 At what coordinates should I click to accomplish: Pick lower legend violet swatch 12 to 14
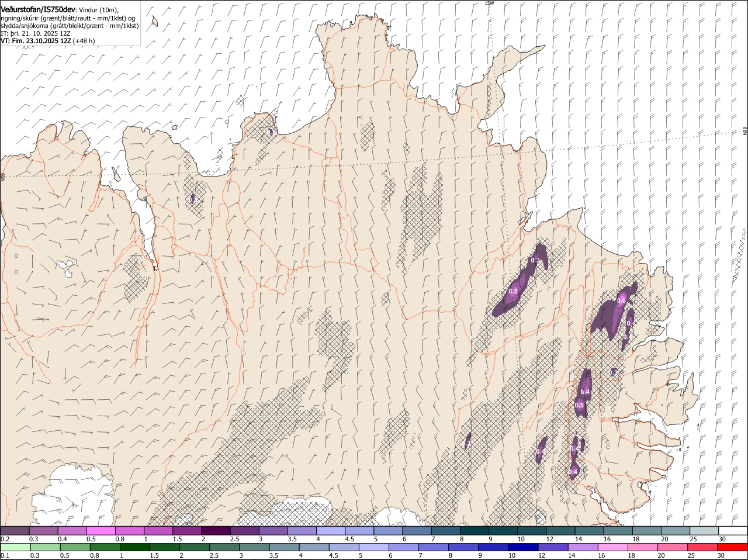pos(552,547)
